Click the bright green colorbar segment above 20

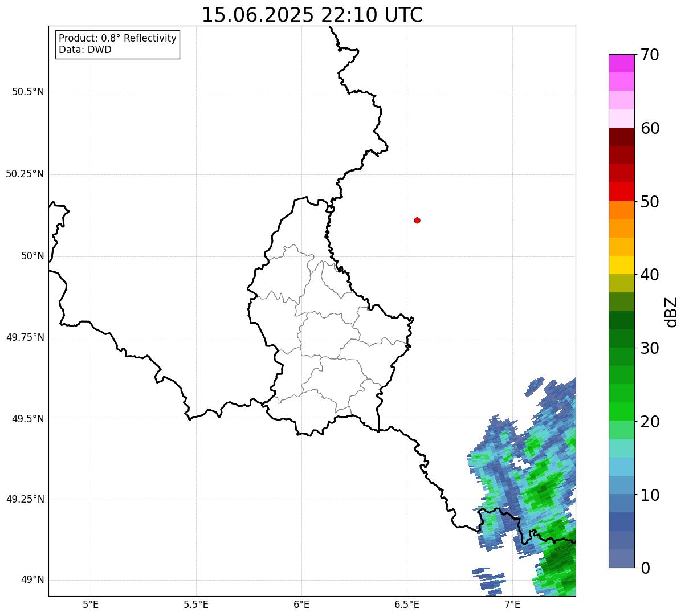(x=622, y=411)
